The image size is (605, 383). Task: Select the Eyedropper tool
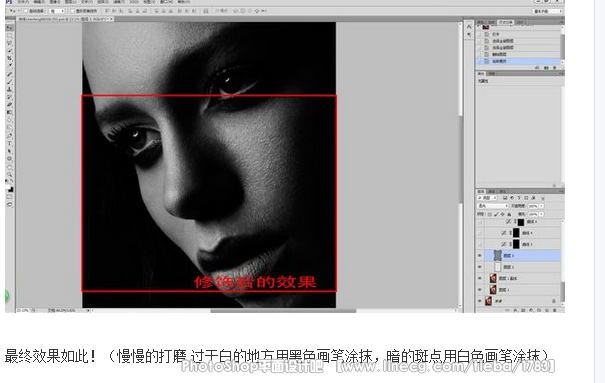tap(9, 65)
